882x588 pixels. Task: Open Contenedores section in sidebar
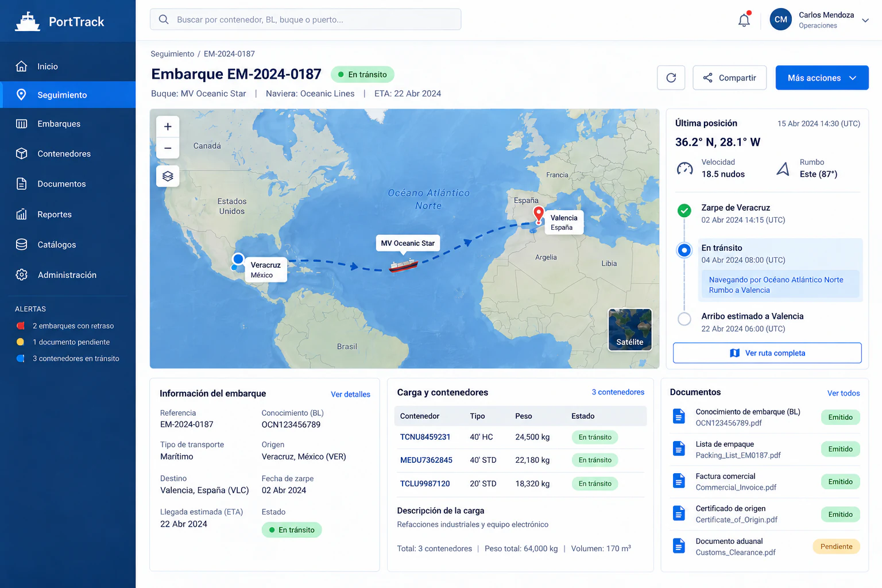tap(68, 154)
